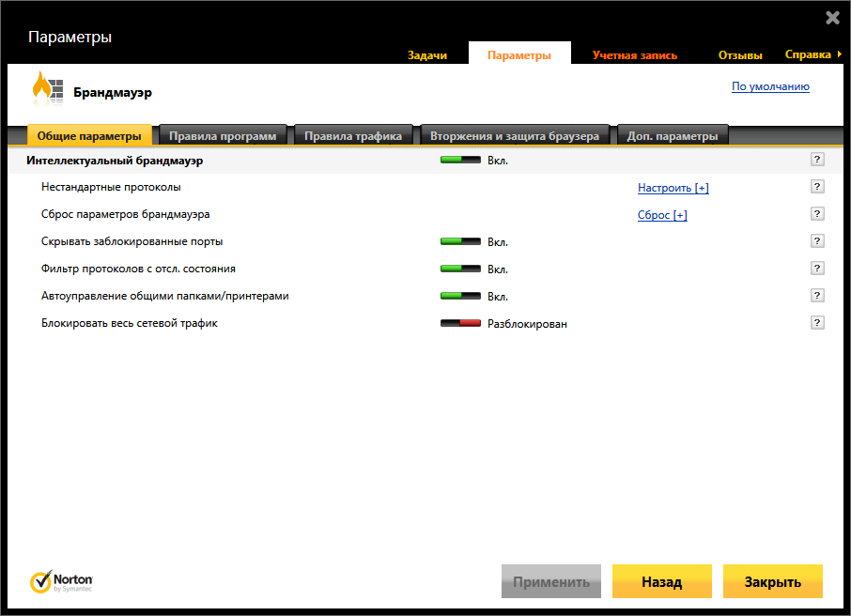Open help for Нестандартные протоколы
The height and width of the screenshot is (616, 851).
point(817,186)
